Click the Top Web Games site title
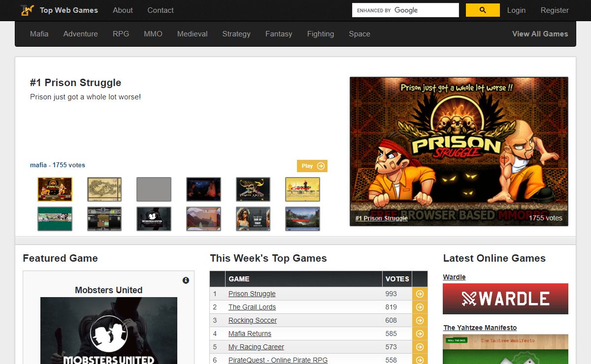The image size is (591, 364). (x=69, y=10)
